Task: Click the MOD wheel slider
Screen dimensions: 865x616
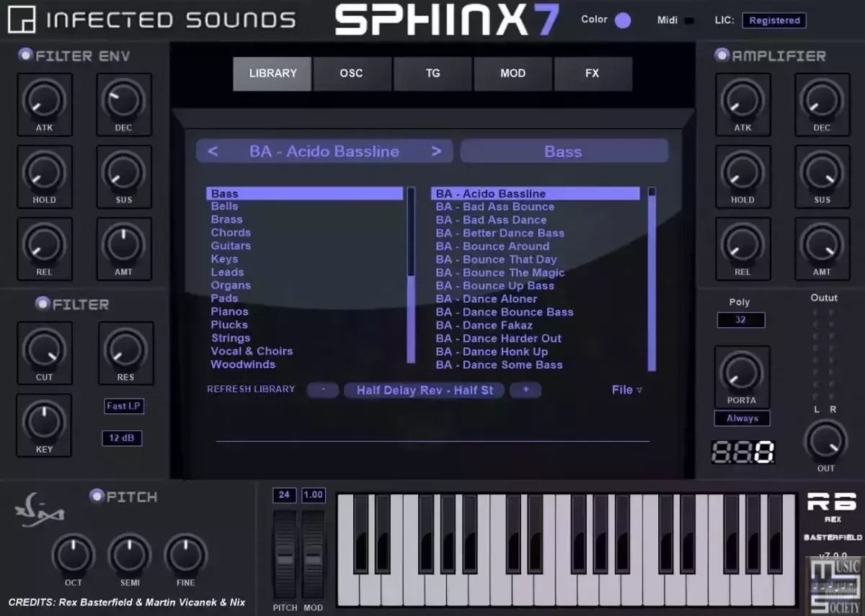Action: (x=313, y=554)
